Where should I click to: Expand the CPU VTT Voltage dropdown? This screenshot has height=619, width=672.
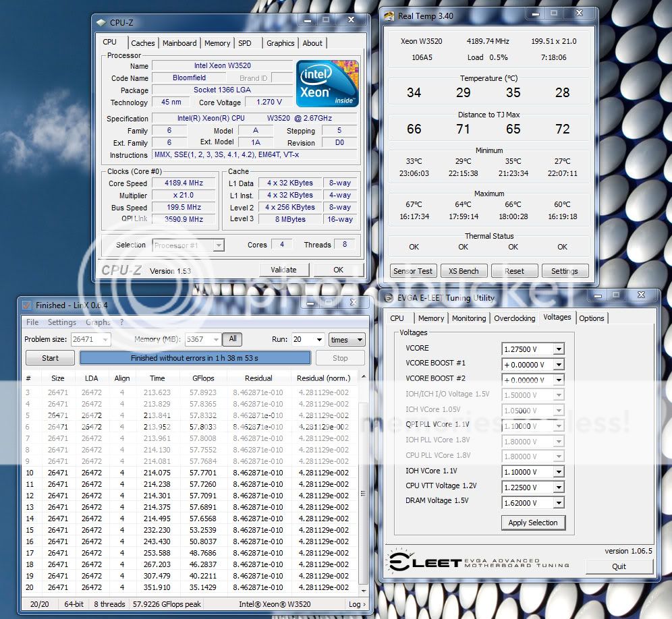[x=559, y=488]
